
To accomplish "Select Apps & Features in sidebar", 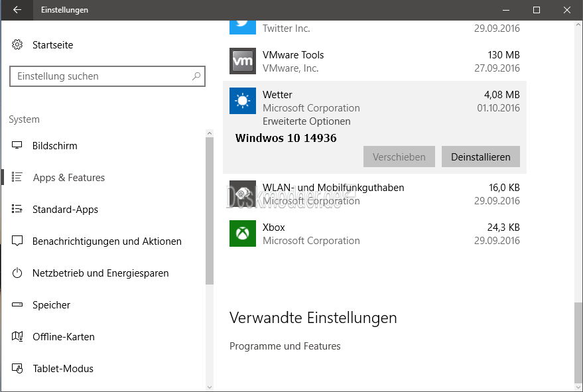I will pos(68,178).
